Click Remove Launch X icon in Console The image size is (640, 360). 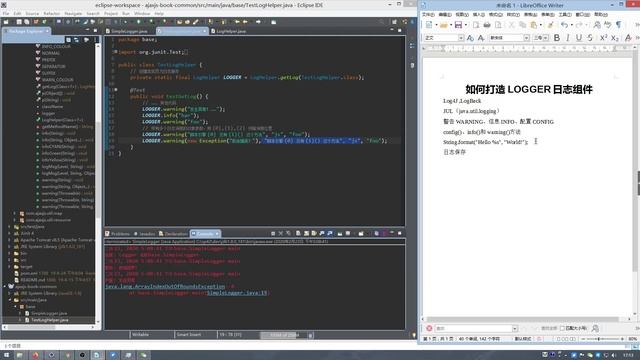(x=281, y=233)
